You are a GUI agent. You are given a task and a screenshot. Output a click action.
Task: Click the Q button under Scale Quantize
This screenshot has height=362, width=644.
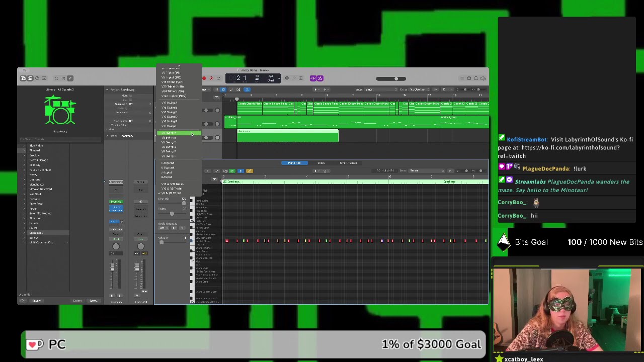coord(182,228)
